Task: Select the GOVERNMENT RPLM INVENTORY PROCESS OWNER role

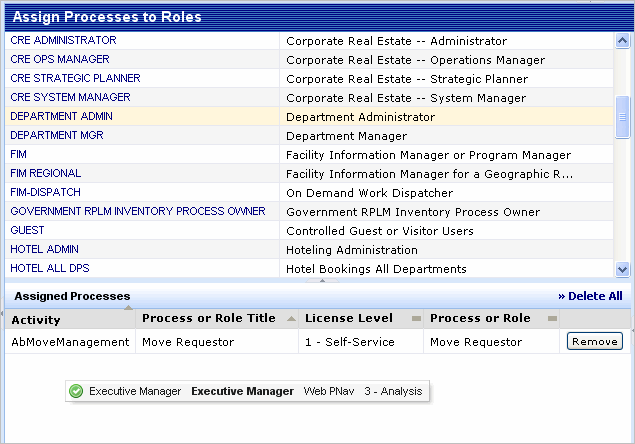Action: (138, 212)
